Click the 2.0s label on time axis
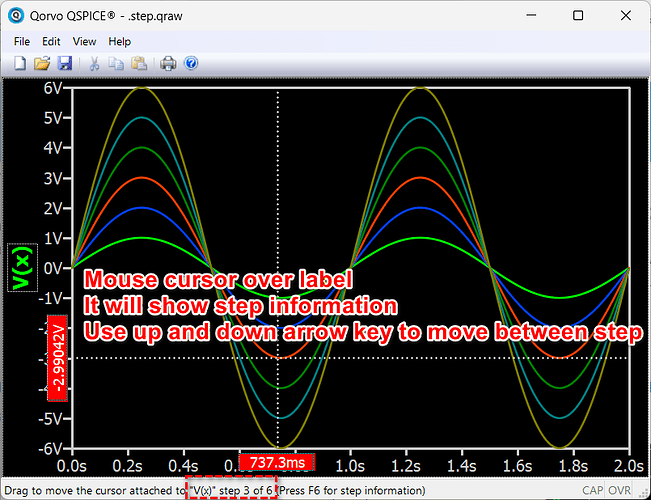This screenshot has width=651, height=500. 626,465
